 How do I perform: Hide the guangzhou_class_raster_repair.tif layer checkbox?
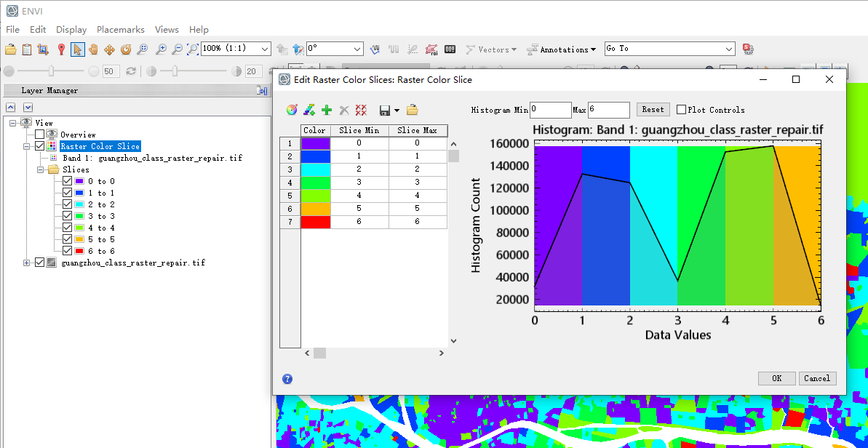[x=39, y=263]
